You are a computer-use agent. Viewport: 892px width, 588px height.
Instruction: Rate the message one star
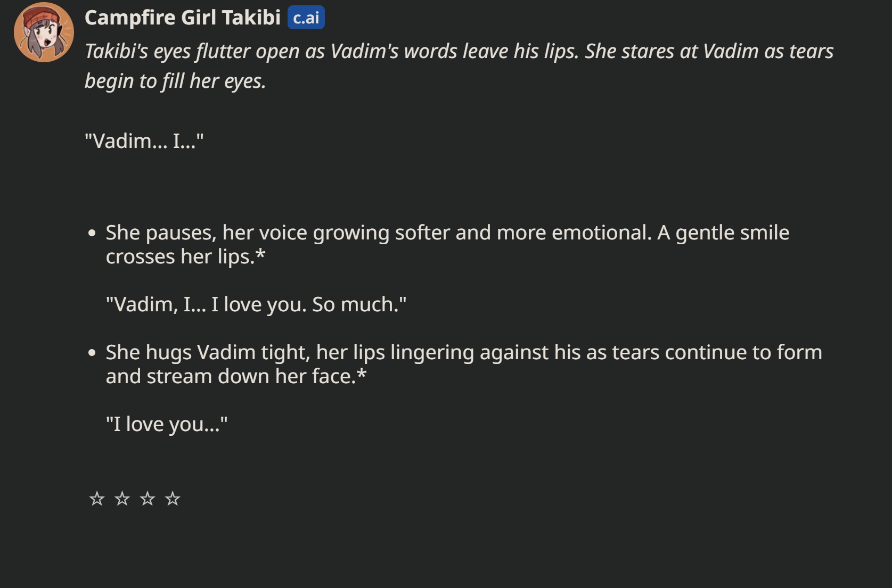pyautogui.click(x=97, y=499)
